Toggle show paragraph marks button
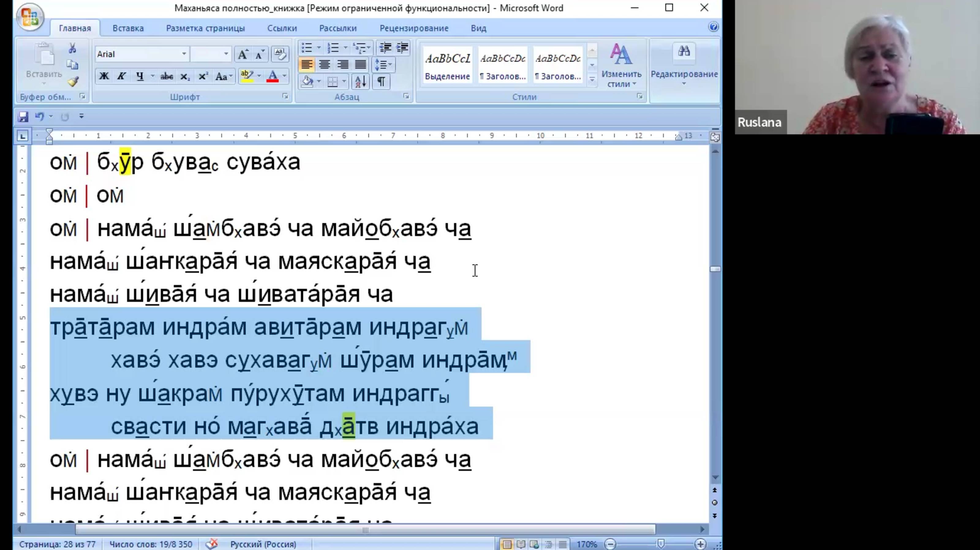 [381, 82]
